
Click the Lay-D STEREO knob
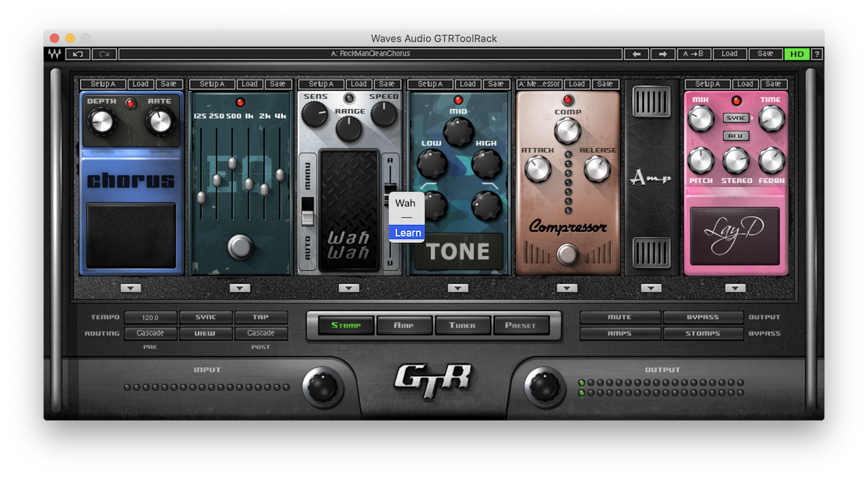[x=736, y=161]
